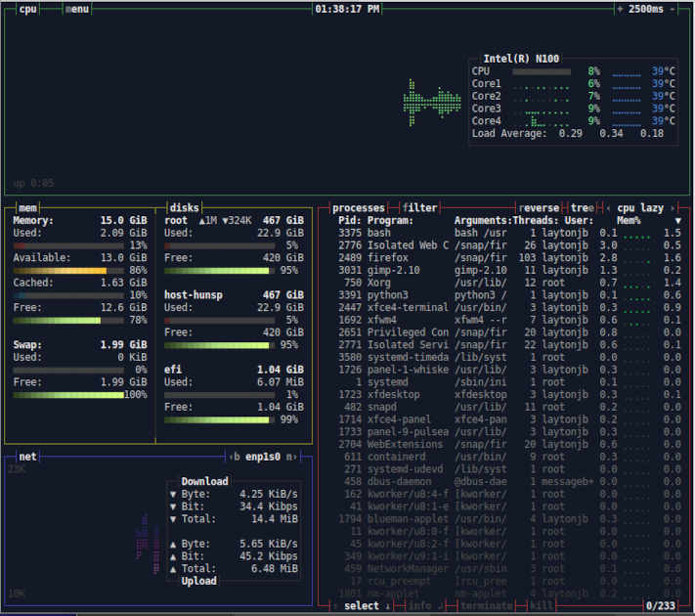Click the enp1s0 interface name
695x616 pixels.
(x=263, y=457)
